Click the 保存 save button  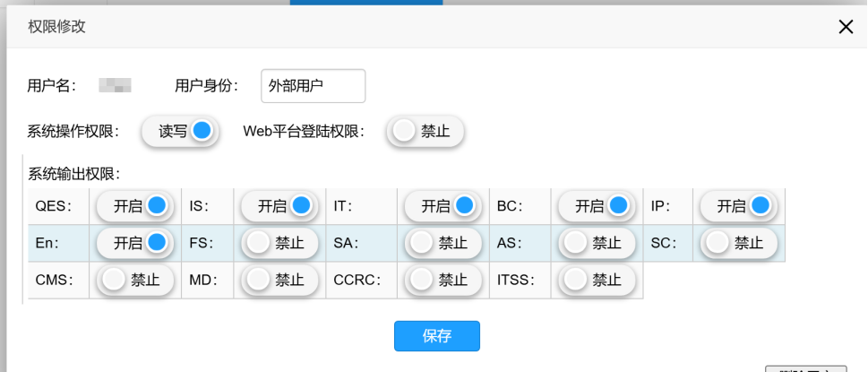point(437,336)
